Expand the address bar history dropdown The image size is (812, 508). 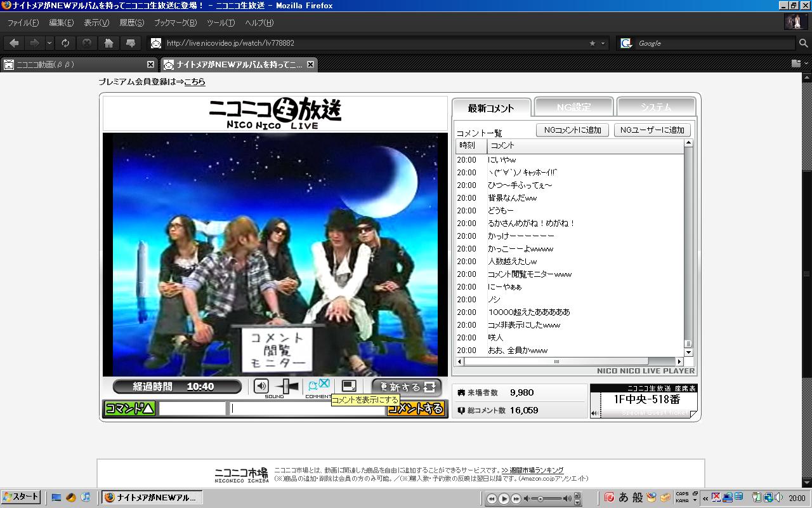(x=603, y=43)
